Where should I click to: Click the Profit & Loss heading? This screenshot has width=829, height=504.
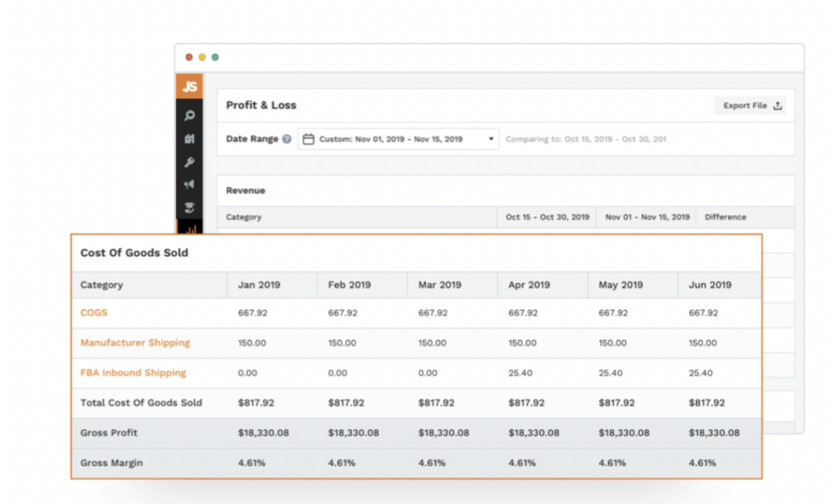pos(261,105)
